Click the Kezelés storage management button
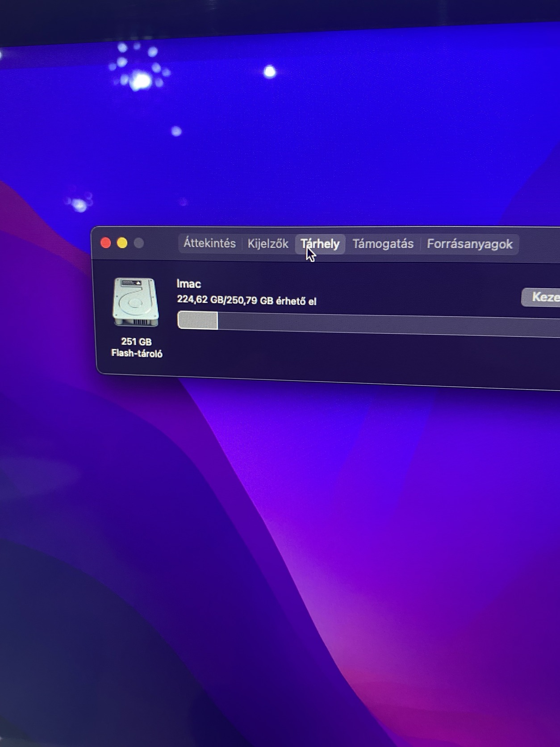Screen dimensions: 560x747 coord(541,298)
